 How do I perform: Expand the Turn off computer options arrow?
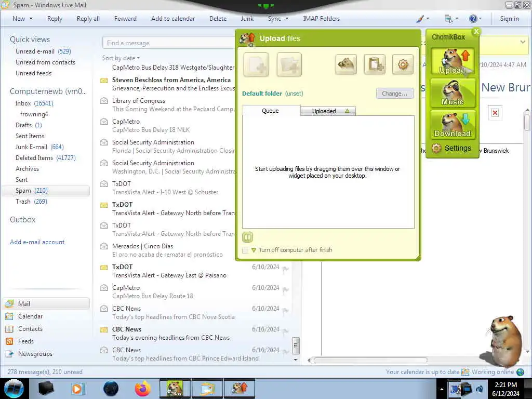click(254, 250)
